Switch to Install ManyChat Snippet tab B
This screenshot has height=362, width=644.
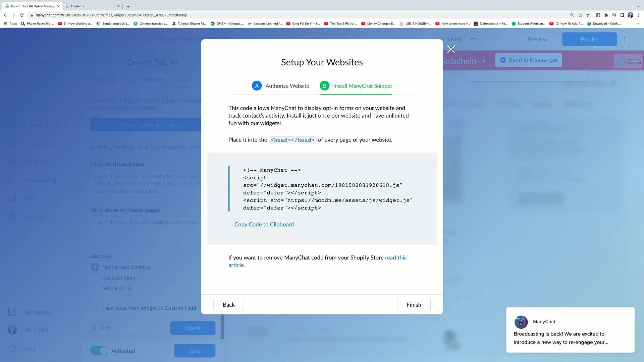pos(356,85)
